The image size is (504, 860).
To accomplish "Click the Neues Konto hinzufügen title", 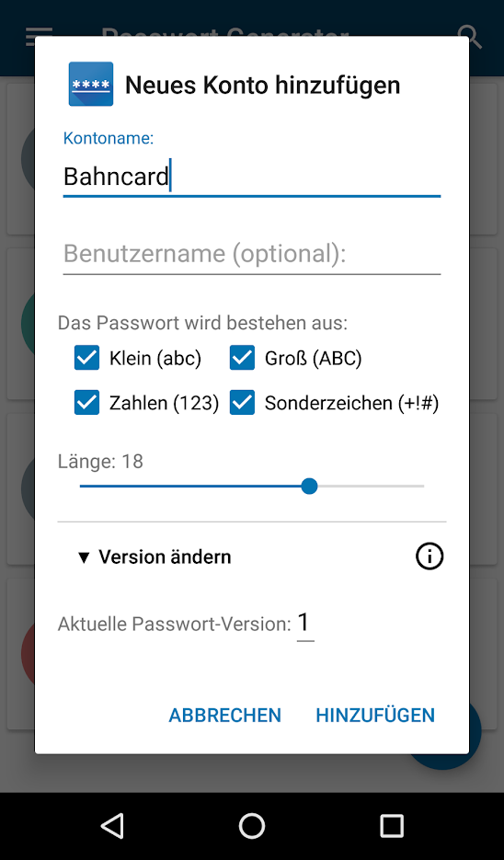I will (x=263, y=85).
